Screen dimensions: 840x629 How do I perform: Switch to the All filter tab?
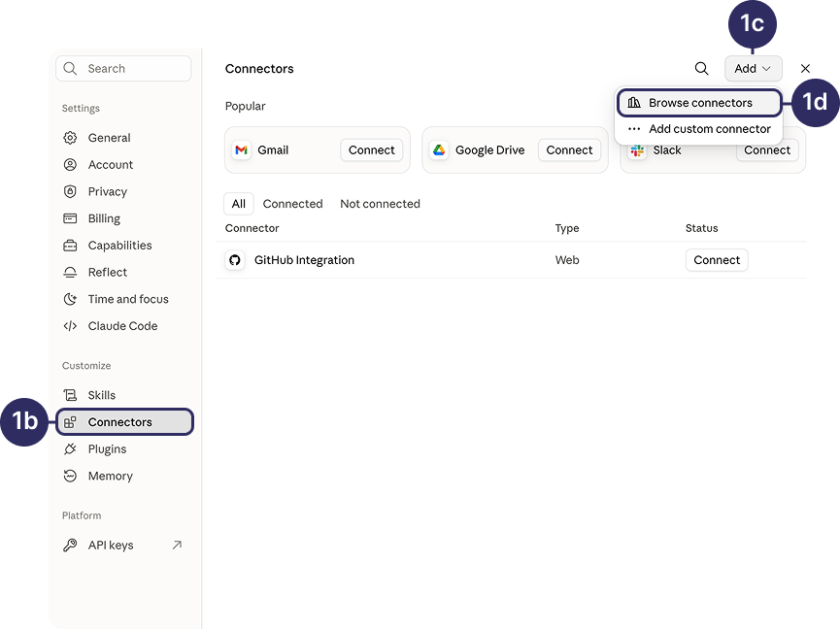coord(238,204)
